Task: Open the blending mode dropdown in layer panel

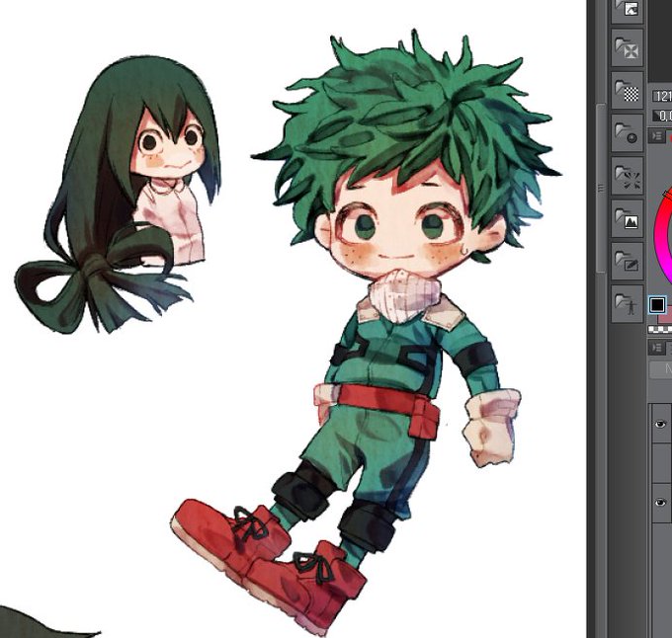Action: pyautogui.click(x=661, y=369)
